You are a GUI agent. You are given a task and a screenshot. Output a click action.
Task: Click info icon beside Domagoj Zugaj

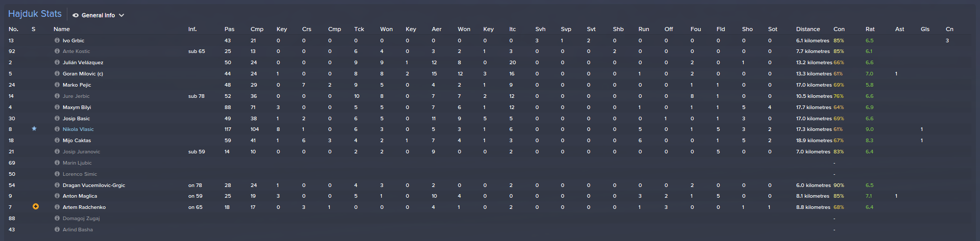tap(57, 219)
